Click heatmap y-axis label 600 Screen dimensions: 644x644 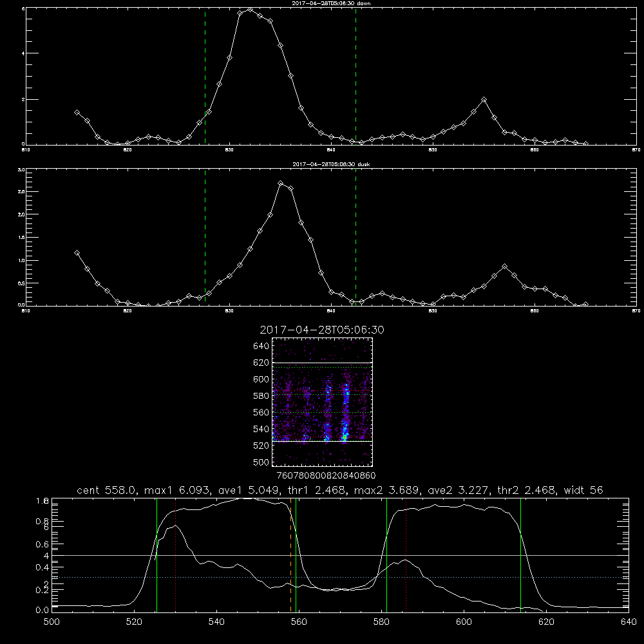(261, 379)
